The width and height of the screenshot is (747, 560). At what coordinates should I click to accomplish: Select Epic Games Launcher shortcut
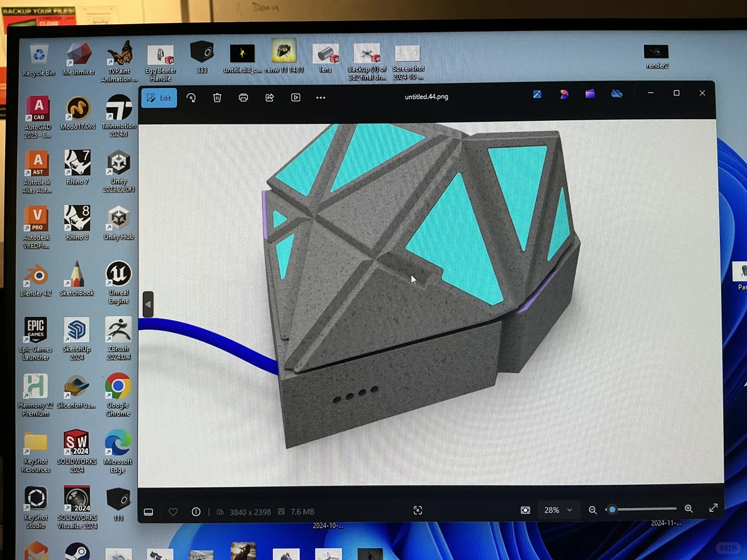(35, 339)
